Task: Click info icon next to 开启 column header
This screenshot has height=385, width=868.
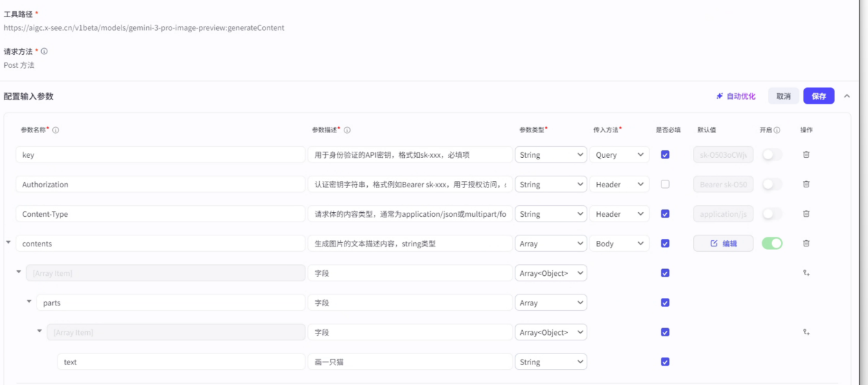Action: tap(777, 130)
